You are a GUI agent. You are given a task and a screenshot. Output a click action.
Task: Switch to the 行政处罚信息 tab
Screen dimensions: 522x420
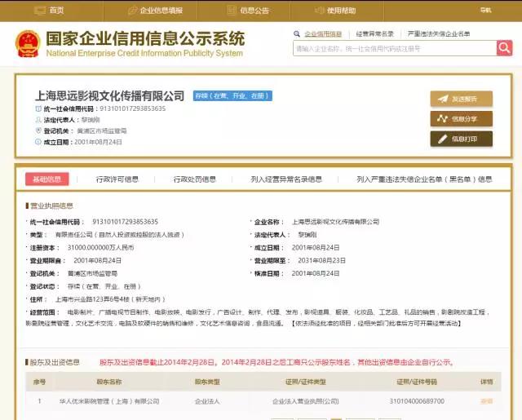click(194, 179)
